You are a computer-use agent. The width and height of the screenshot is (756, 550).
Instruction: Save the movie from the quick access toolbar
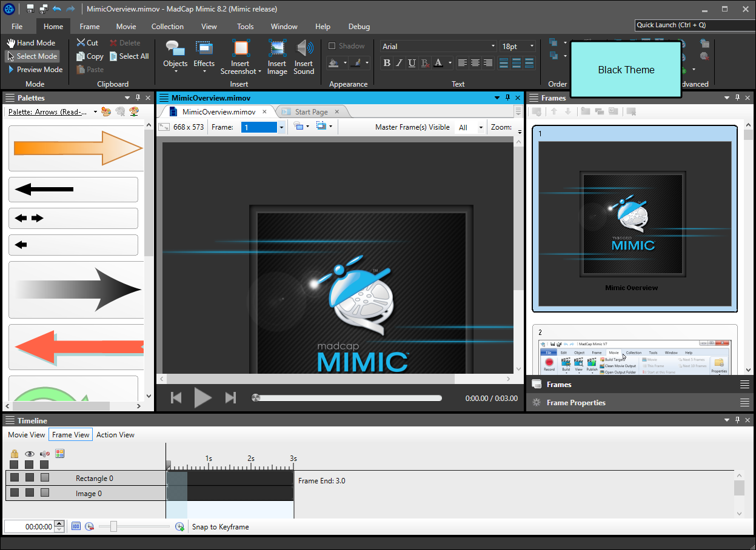pyautogui.click(x=30, y=9)
